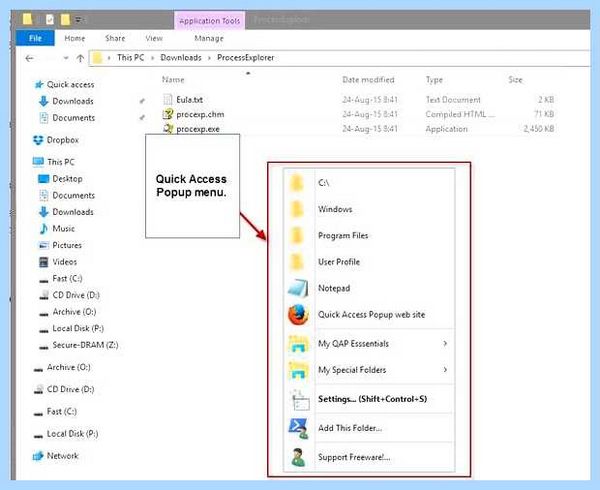The image size is (600, 490).
Task: Sort by the Date modified column header
Action: click(368, 80)
